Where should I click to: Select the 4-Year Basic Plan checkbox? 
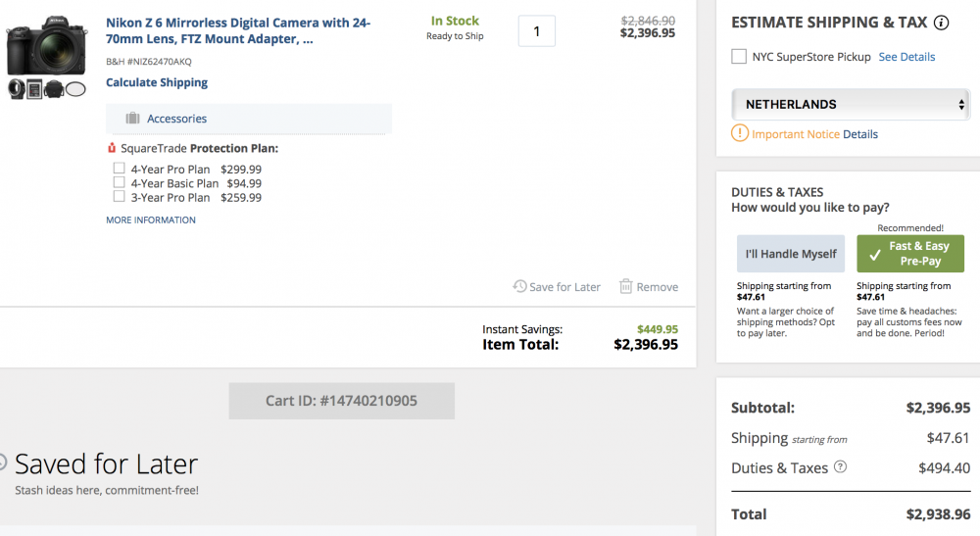point(119,182)
